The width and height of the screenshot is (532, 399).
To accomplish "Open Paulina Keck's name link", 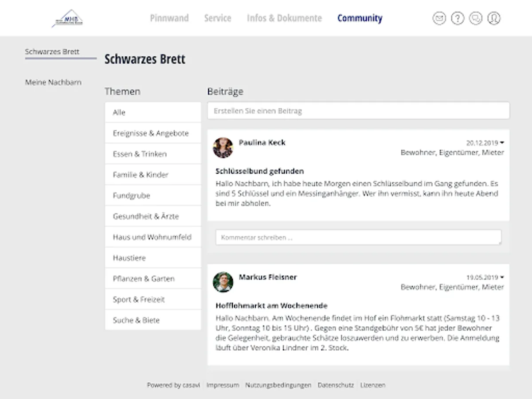I will (x=262, y=142).
